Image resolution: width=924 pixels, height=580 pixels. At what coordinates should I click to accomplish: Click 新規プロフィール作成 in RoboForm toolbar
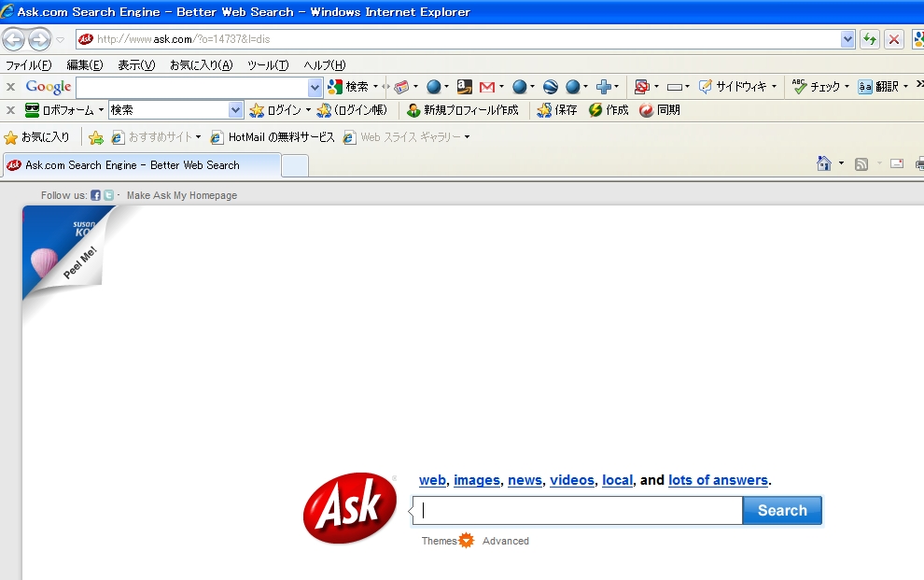point(463,110)
